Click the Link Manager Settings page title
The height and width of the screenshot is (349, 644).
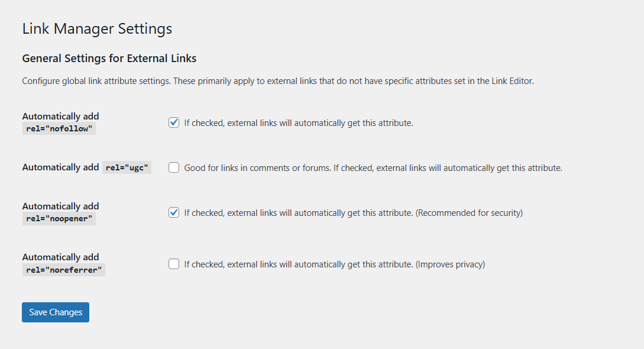coord(97,28)
